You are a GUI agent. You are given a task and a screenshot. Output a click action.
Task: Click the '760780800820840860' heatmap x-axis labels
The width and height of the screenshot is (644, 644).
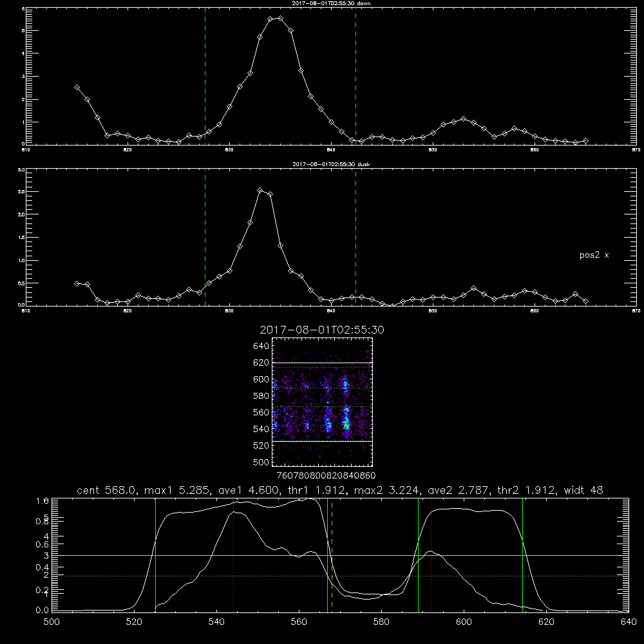[x=326, y=476]
